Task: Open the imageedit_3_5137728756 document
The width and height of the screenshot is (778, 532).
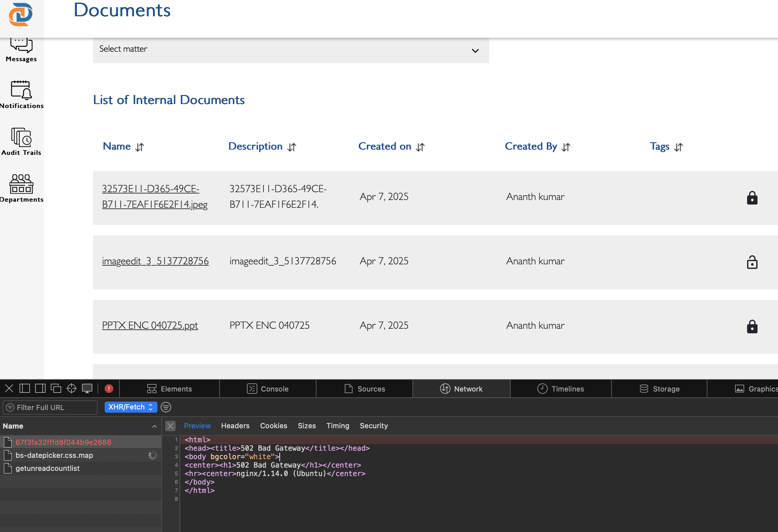Action: pos(155,261)
